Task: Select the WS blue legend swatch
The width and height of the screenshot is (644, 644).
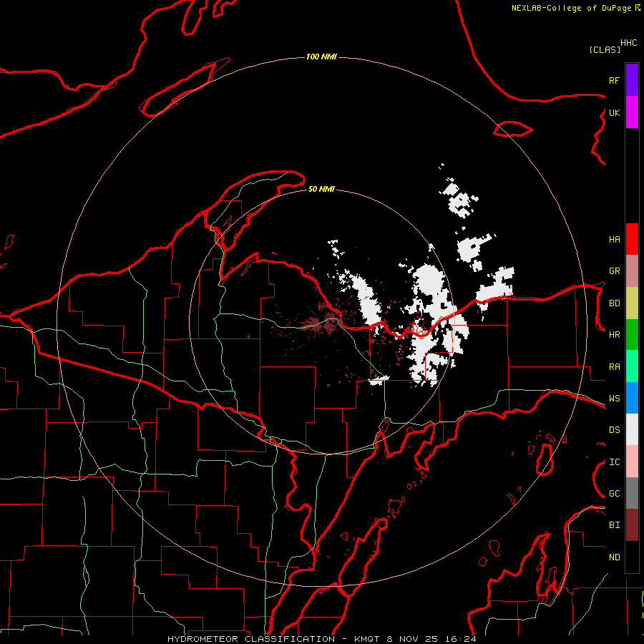Action: pos(632,398)
